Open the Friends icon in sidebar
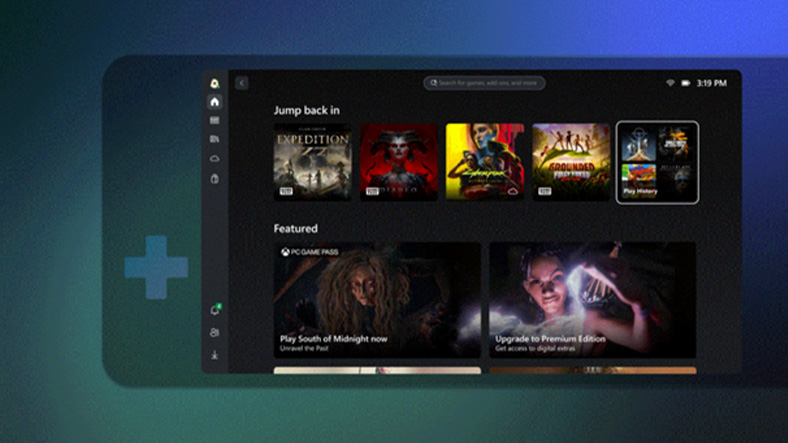 click(214, 333)
